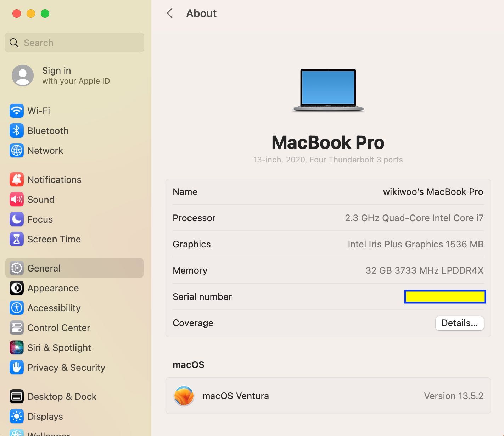Click Intel Iris Plus Graphics 1536 MB
504x436 pixels.
pyautogui.click(x=415, y=244)
